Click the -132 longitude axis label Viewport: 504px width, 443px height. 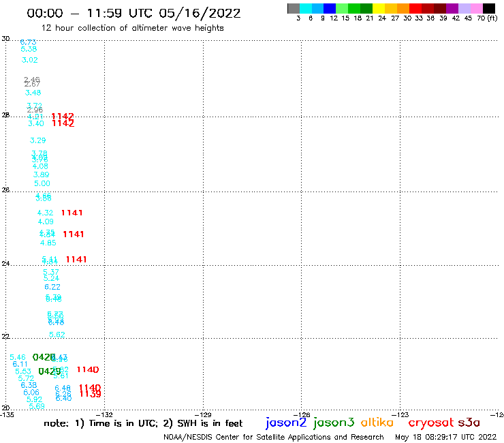pyautogui.click(x=105, y=414)
